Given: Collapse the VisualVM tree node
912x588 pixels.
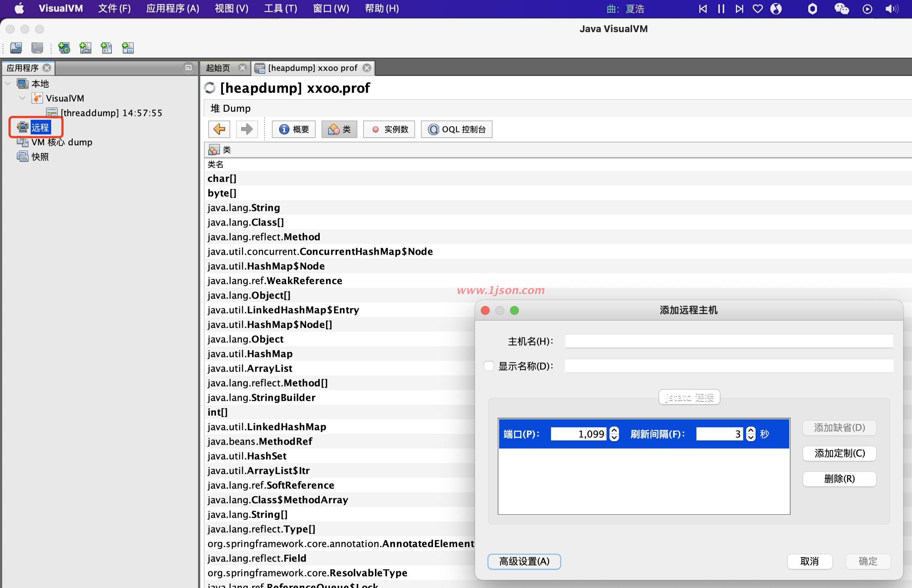Looking at the screenshot, I should (x=23, y=98).
